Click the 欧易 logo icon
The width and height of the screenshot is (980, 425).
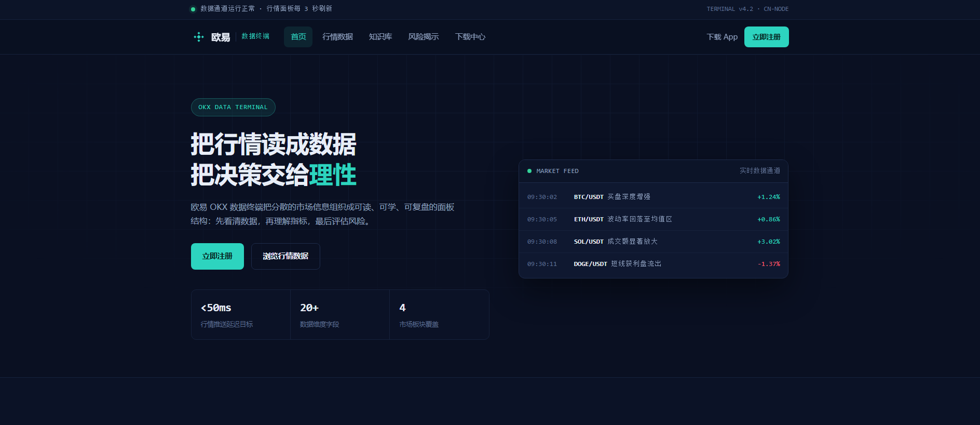point(198,37)
